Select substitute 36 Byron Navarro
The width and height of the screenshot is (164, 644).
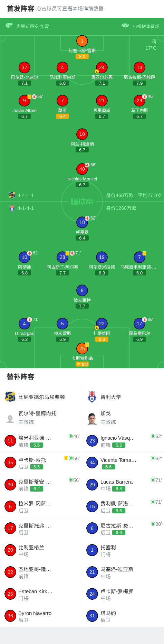pos(41,616)
